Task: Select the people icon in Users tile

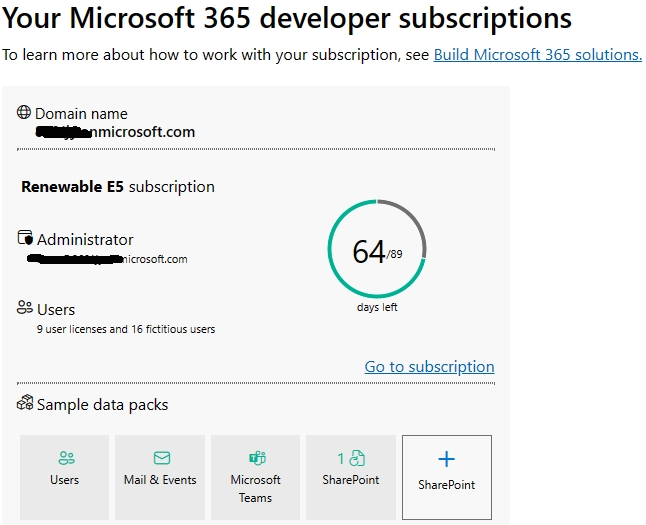Action: pos(65,459)
